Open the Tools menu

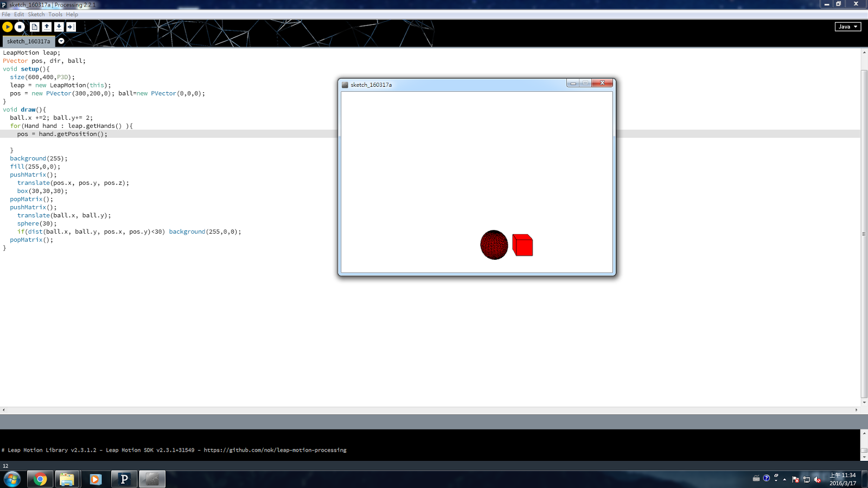coord(55,15)
